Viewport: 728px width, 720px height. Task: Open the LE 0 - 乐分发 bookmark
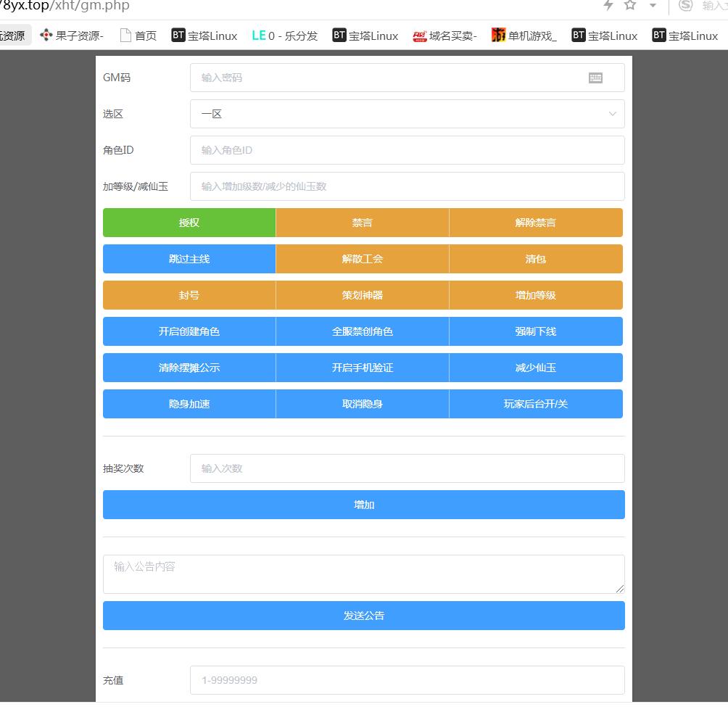pyautogui.click(x=284, y=36)
